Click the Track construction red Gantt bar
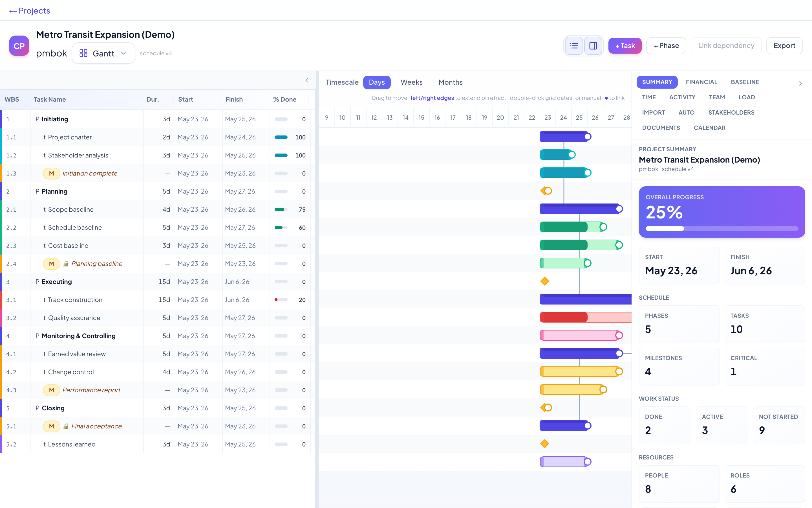 click(586, 317)
